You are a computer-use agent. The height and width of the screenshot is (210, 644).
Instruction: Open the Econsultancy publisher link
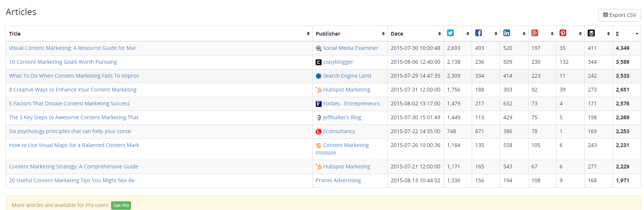[x=339, y=131]
